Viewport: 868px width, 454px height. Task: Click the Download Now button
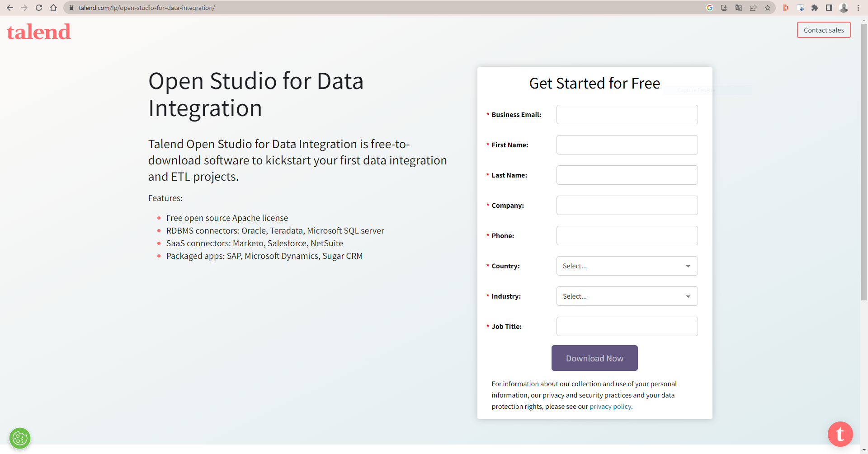(594, 358)
